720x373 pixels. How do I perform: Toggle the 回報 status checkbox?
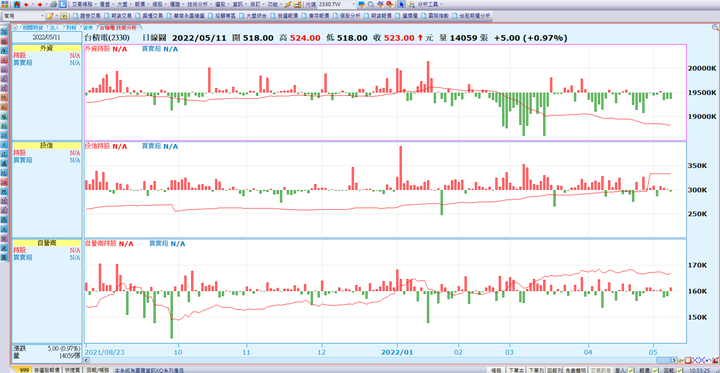coord(680,370)
